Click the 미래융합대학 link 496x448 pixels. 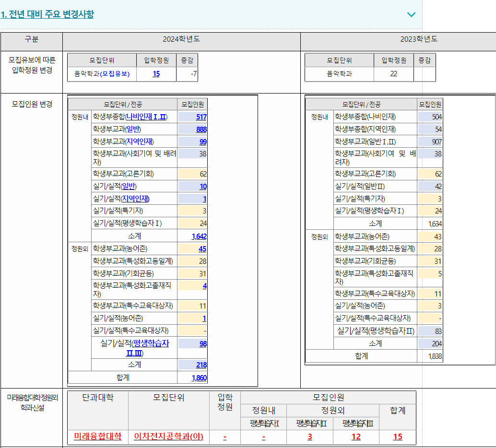pos(98,436)
